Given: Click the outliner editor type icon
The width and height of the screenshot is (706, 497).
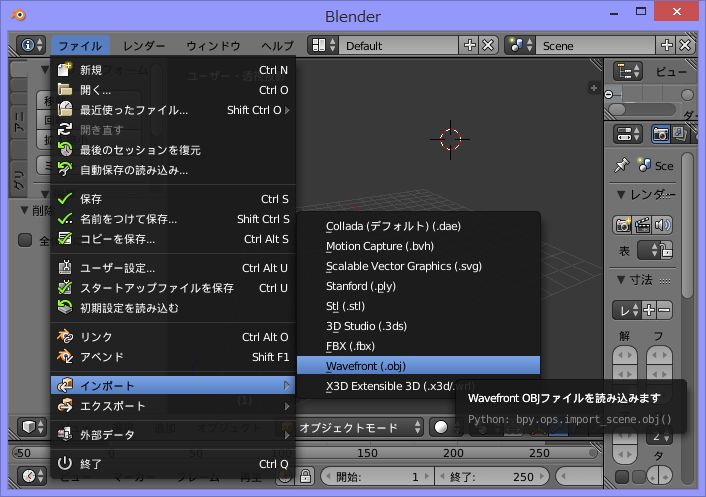Looking at the screenshot, I should tap(628, 71).
